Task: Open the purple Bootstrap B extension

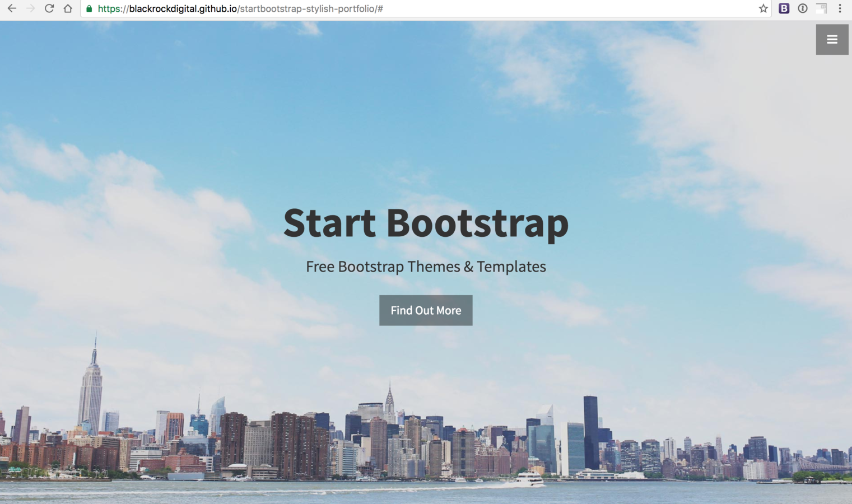Action: [x=784, y=8]
